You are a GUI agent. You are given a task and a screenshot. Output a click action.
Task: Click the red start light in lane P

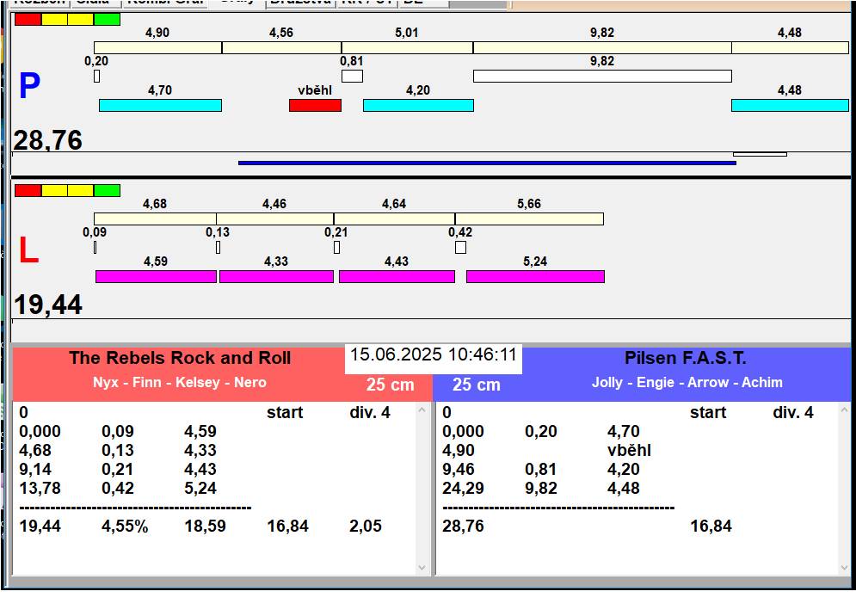click(x=28, y=19)
